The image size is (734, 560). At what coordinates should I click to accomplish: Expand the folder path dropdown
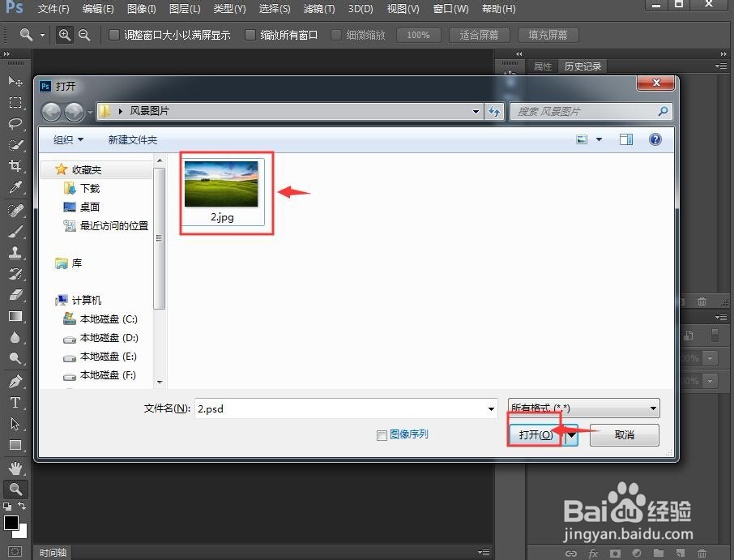coord(476,112)
